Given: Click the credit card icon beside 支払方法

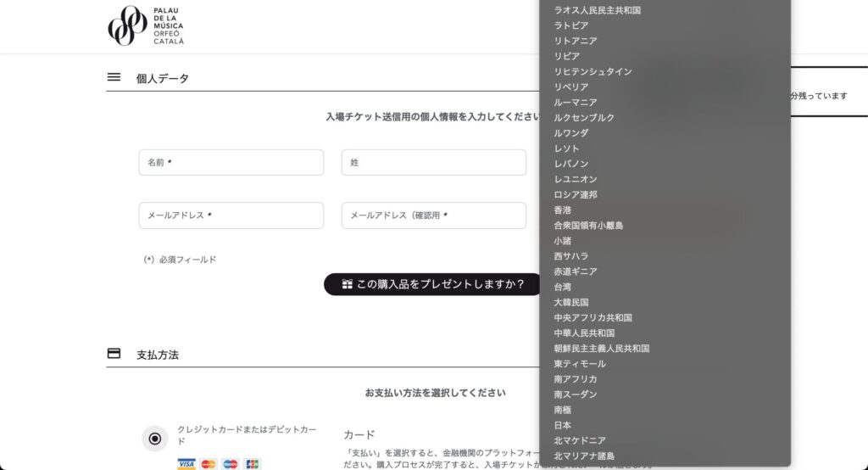Looking at the screenshot, I should [x=114, y=354].
